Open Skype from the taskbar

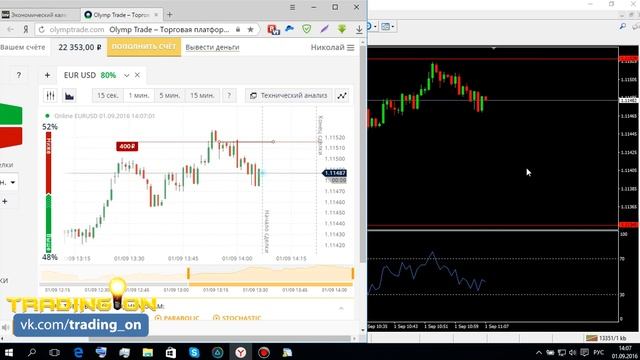click(x=194, y=352)
